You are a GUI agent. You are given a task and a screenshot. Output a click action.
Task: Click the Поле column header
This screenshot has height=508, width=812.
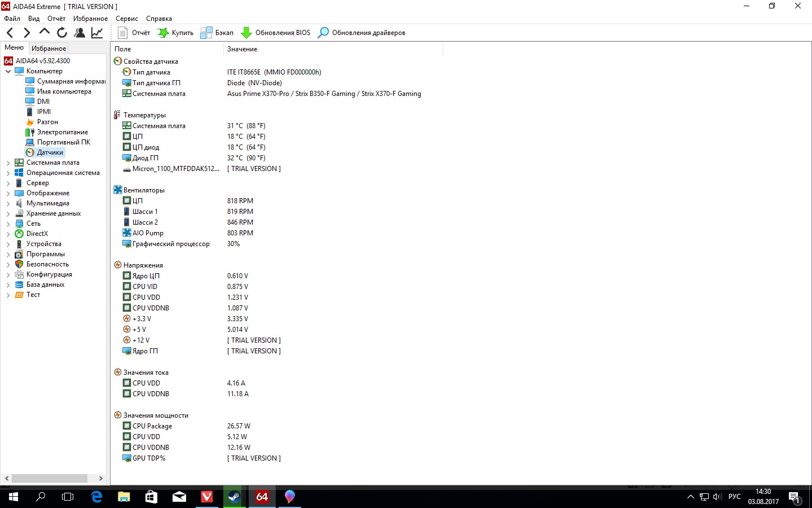click(x=167, y=49)
